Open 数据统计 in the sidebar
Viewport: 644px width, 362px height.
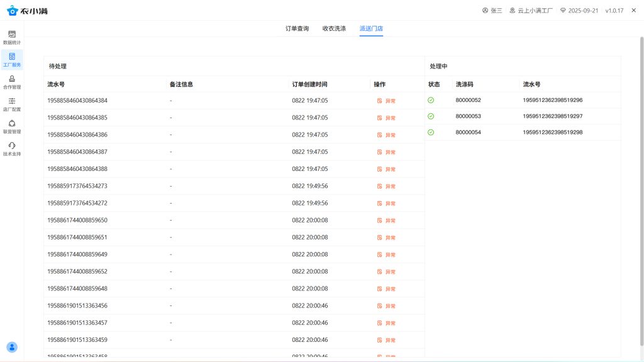pos(12,37)
